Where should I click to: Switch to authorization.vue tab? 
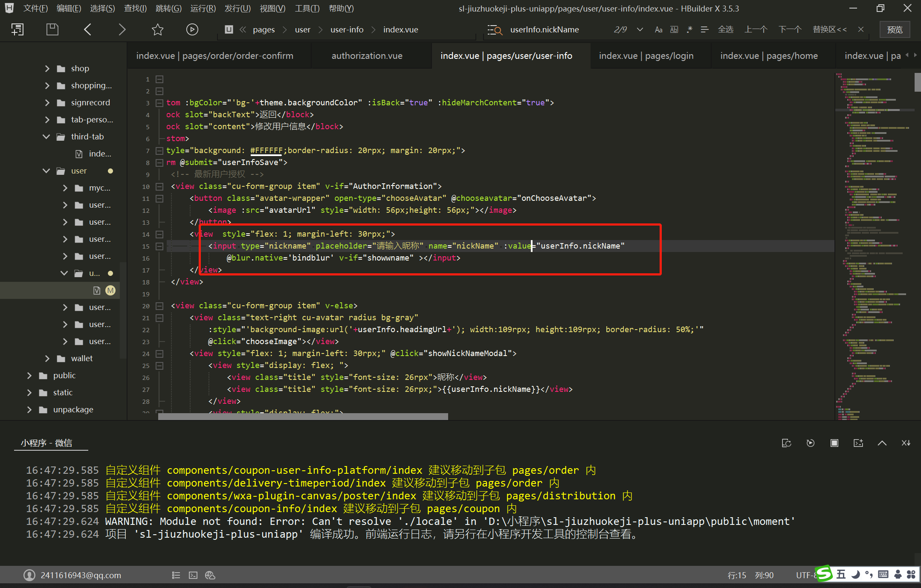367,56
